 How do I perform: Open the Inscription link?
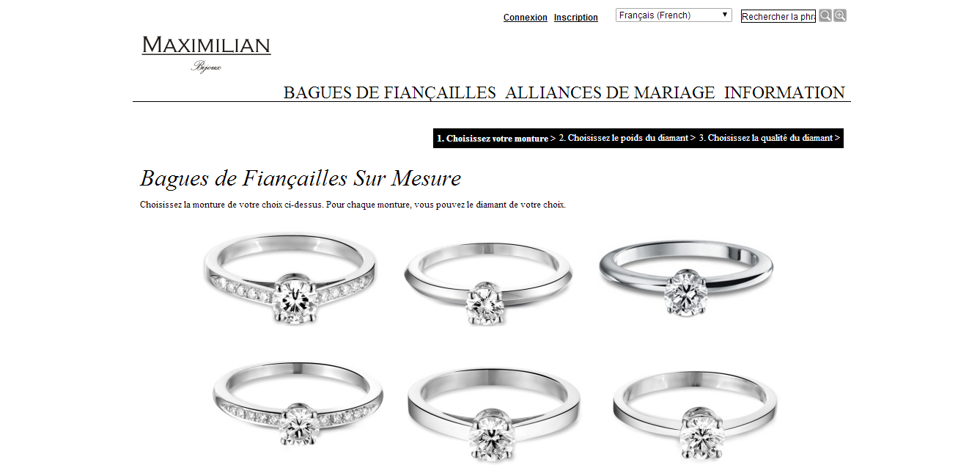coord(576,18)
